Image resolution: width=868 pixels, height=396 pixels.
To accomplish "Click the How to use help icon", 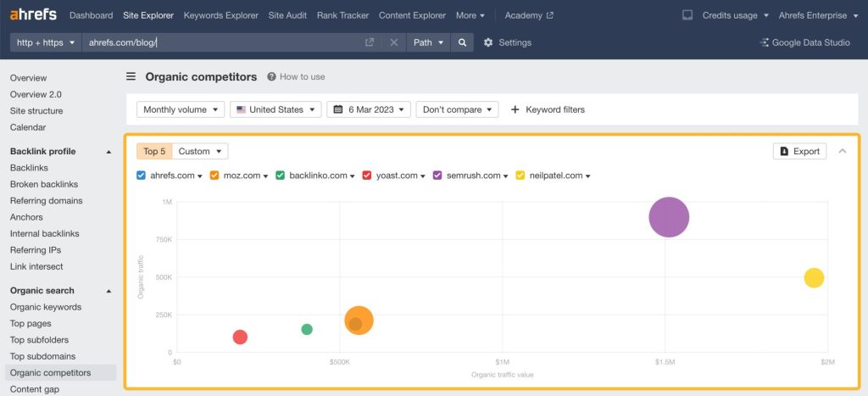I will [271, 77].
